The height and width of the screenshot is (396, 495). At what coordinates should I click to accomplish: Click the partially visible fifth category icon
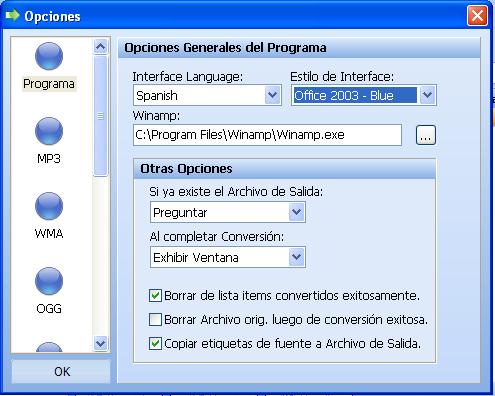pos(49,347)
